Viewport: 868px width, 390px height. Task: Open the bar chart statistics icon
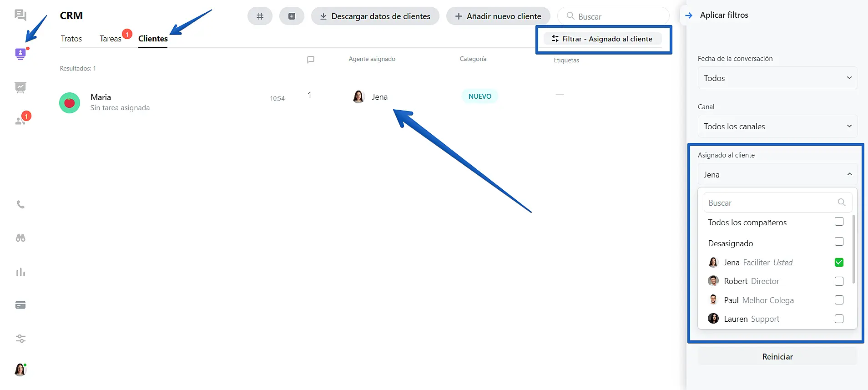click(x=20, y=272)
